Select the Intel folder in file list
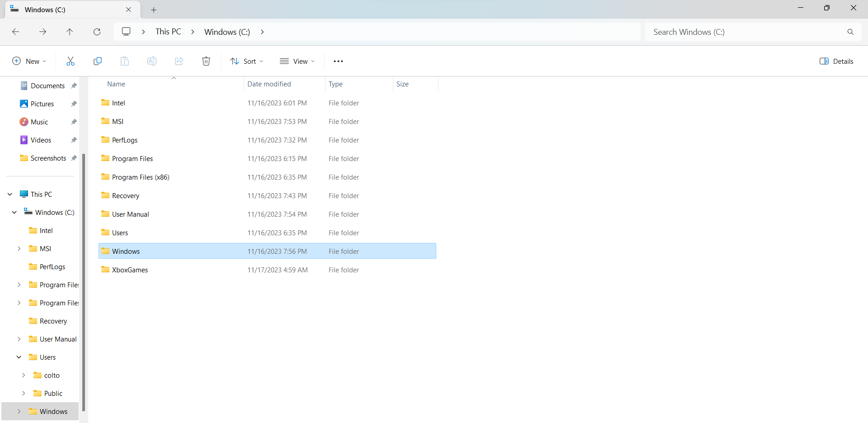The width and height of the screenshot is (868, 423). 267,103
